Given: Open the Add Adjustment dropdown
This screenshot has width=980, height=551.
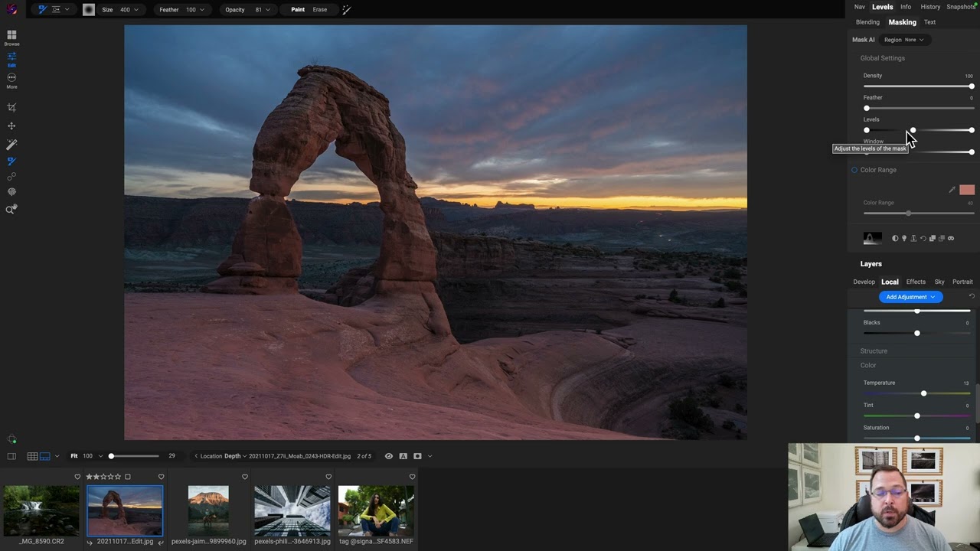Looking at the screenshot, I should tap(910, 297).
